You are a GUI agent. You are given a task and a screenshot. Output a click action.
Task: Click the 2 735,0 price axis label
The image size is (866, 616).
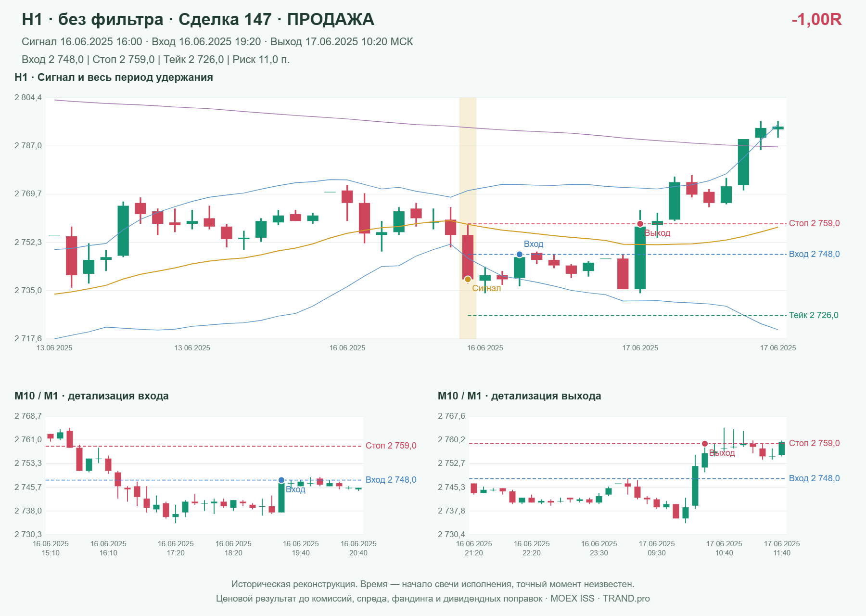click(28, 291)
